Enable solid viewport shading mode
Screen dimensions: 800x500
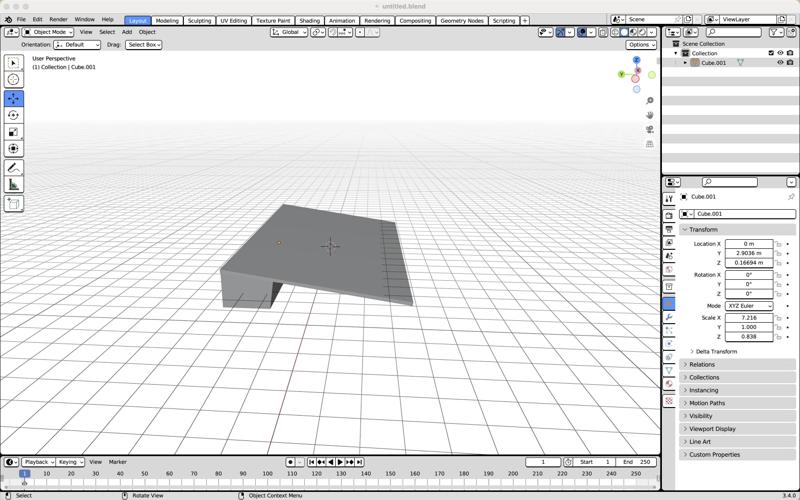624,32
